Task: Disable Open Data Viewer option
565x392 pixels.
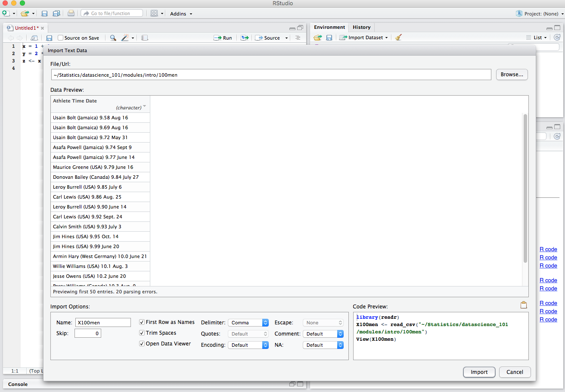Action: coord(142,344)
